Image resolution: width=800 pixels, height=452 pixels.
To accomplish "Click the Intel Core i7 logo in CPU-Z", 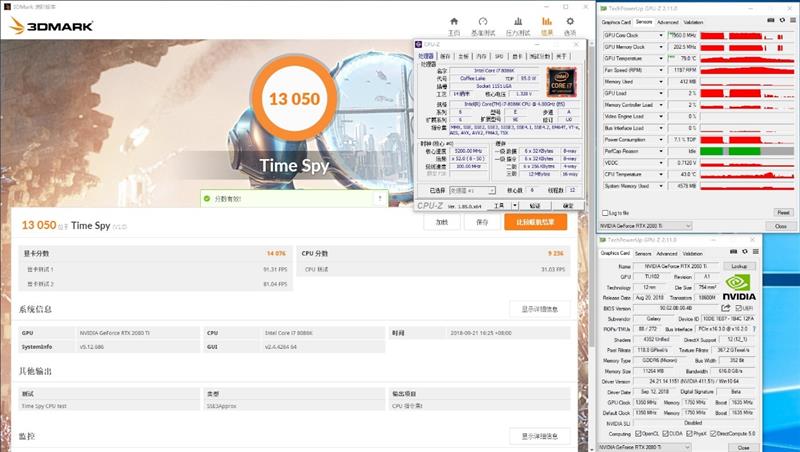I will tap(561, 82).
